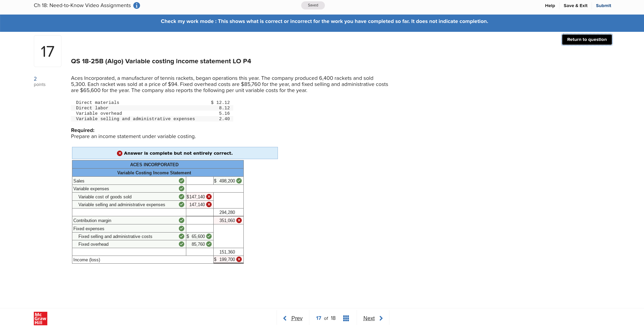This screenshot has height=328, width=644.
Task: Select the 294,280 total variable expenses cell
Action: [x=228, y=212]
